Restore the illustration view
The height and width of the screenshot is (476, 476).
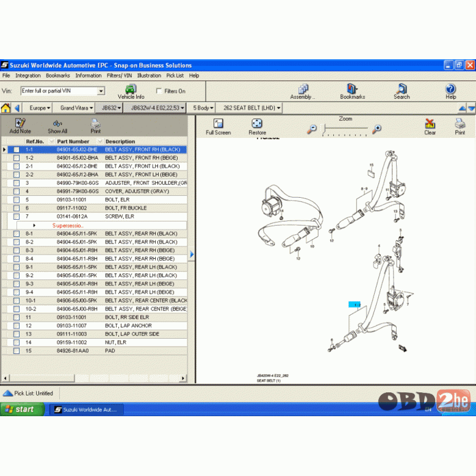[x=257, y=126]
